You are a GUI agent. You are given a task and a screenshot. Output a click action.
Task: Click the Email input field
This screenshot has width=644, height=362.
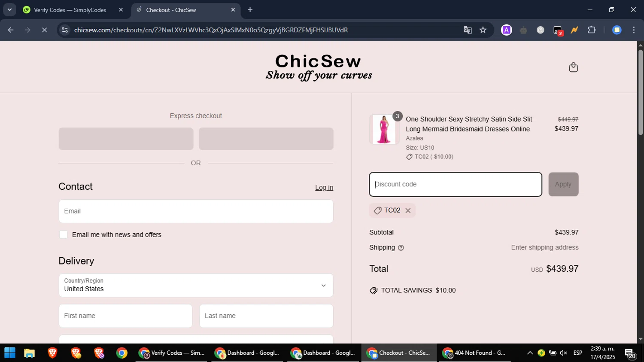point(196,211)
